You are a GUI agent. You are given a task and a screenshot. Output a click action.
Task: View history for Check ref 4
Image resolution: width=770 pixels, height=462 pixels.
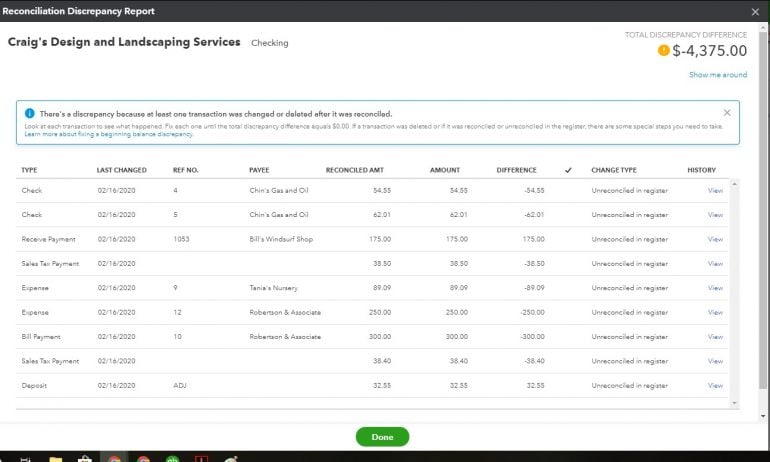715,190
